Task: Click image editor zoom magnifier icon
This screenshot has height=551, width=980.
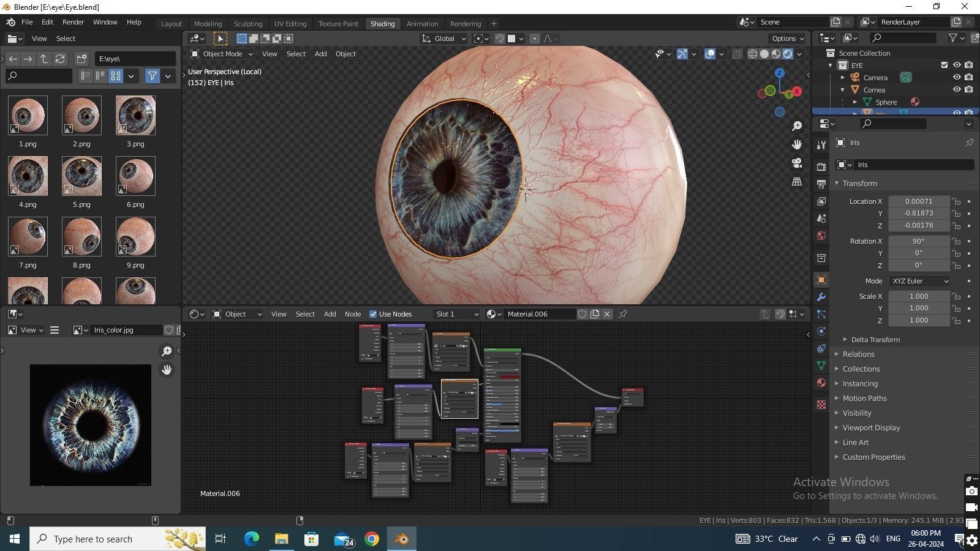Action: [x=167, y=351]
